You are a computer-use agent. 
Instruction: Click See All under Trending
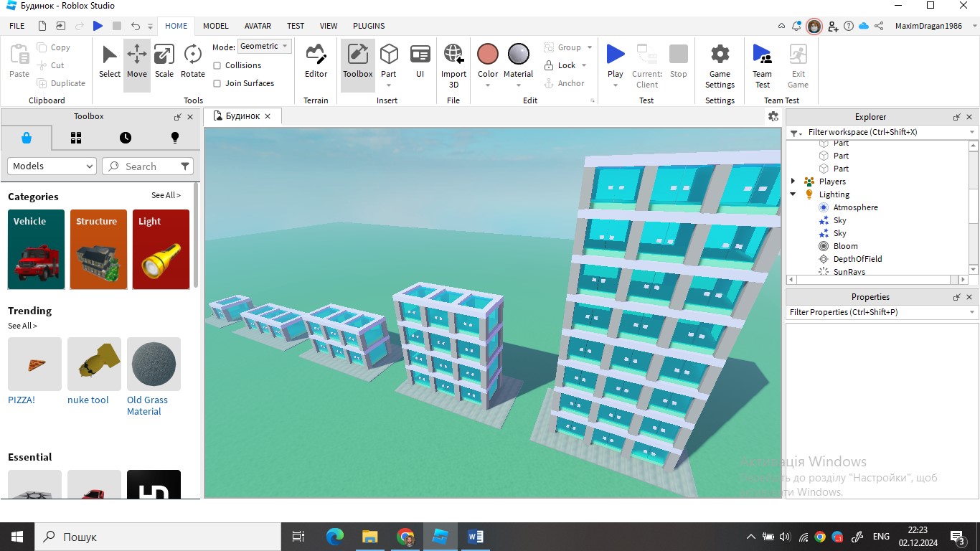pyautogui.click(x=22, y=326)
